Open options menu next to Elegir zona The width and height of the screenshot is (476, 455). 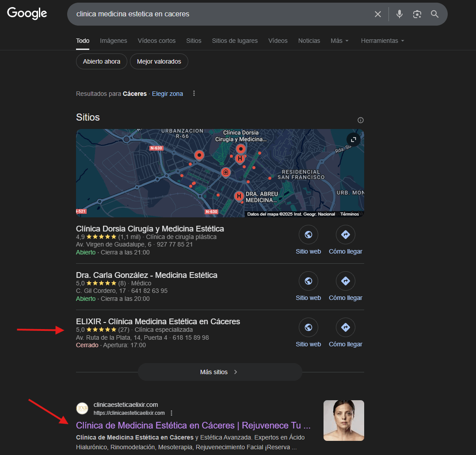pos(194,94)
